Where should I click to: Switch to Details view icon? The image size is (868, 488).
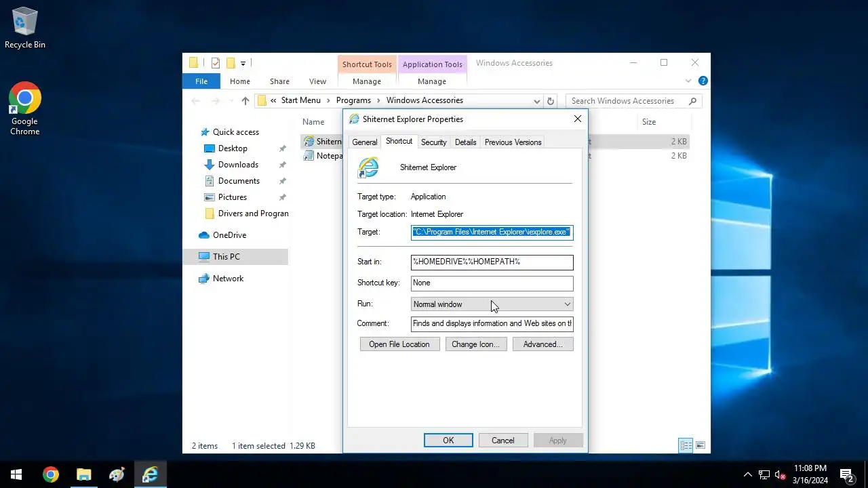pyautogui.click(x=686, y=445)
